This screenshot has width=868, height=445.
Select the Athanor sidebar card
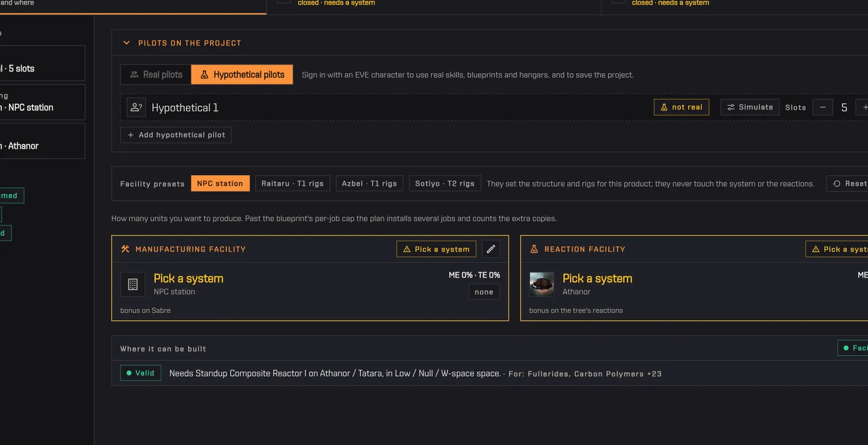click(x=42, y=141)
